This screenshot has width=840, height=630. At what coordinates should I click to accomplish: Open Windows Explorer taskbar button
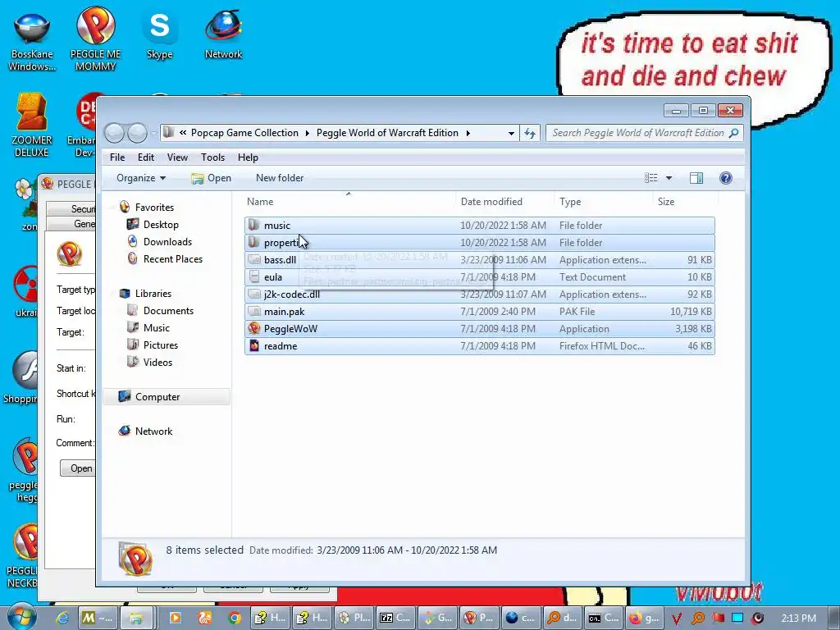(136, 618)
